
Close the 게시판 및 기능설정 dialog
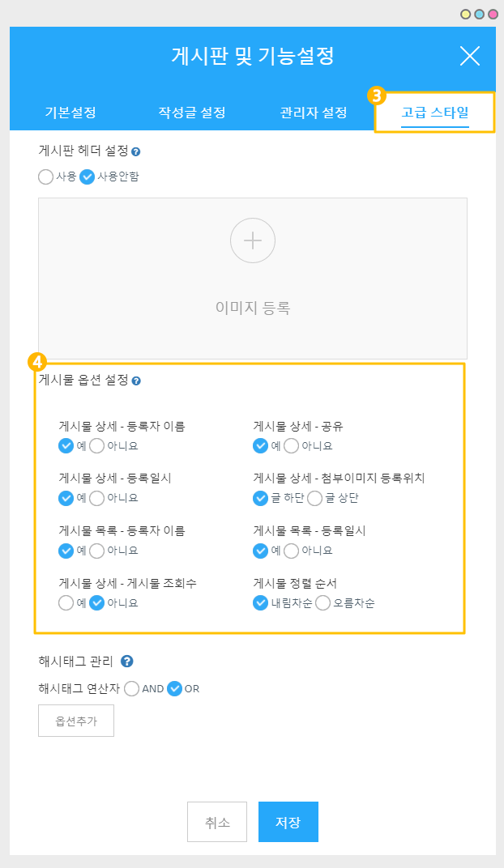click(470, 55)
